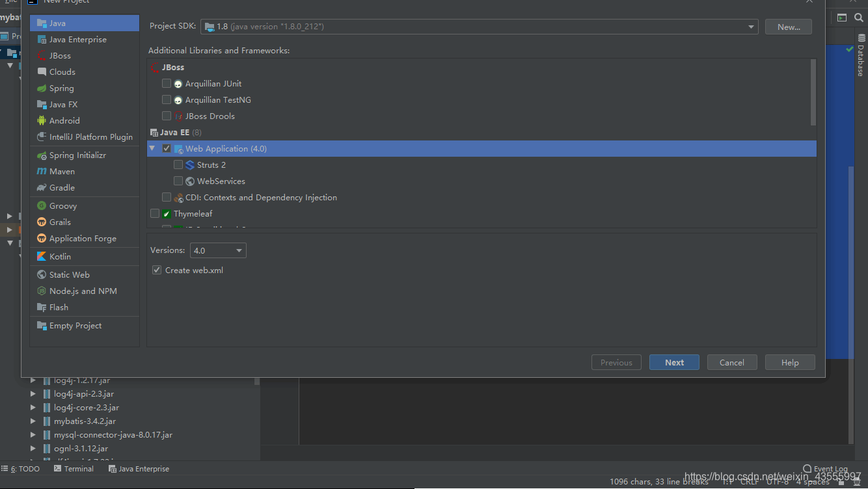The image size is (868, 489).
Task: Select ognl-3.1.12.jar library row
Action: click(81, 449)
